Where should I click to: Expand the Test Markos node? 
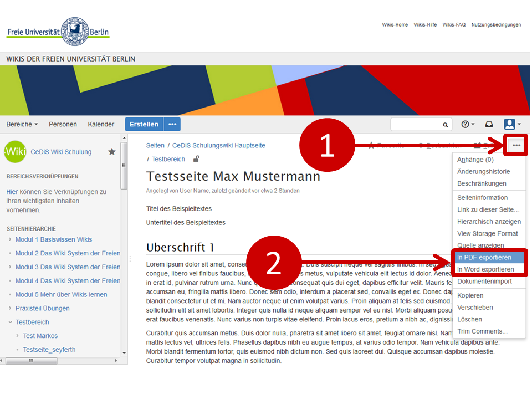(17, 336)
